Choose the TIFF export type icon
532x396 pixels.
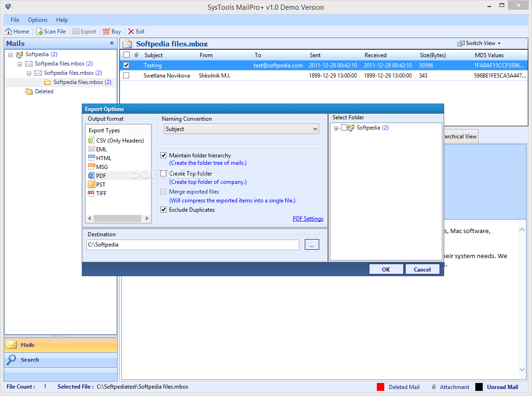(91, 193)
